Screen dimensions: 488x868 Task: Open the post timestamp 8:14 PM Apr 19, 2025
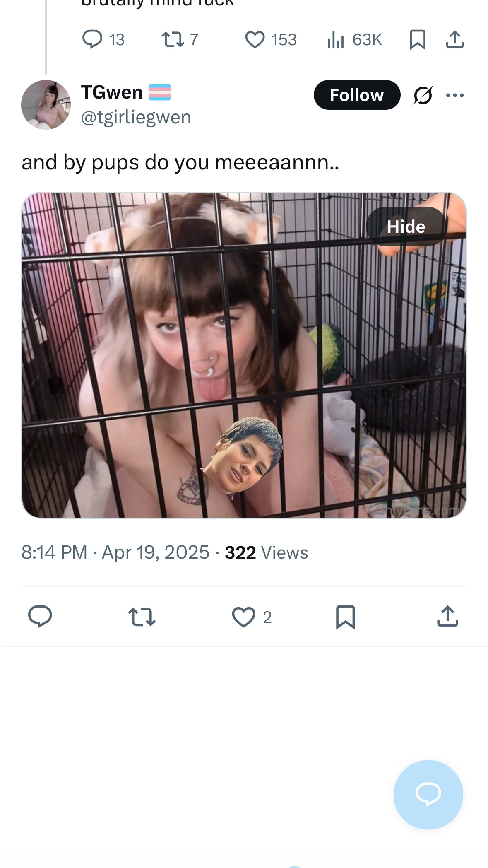[x=115, y=552]
